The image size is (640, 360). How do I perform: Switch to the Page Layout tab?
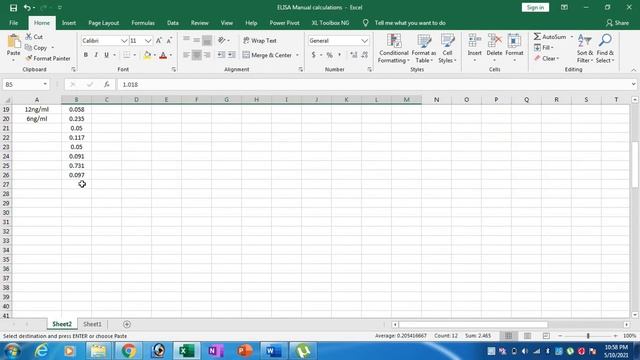click(104, 23)
